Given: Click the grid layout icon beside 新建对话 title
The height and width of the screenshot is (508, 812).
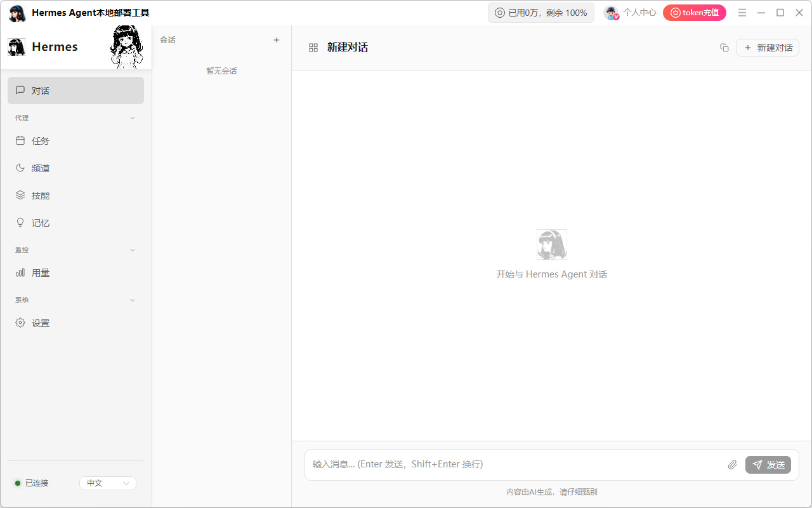Looking at the screenshot, I should pos(313,48).
